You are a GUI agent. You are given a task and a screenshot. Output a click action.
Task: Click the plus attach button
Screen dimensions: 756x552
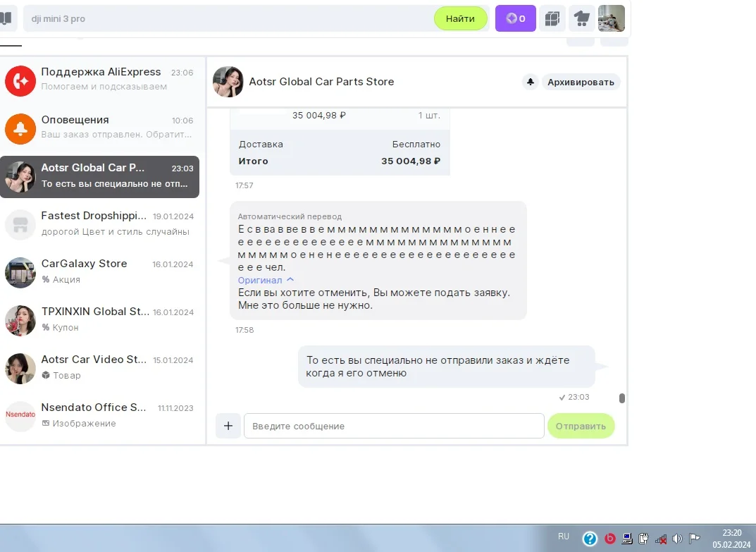pyautogui.click(x=228, y=426)
